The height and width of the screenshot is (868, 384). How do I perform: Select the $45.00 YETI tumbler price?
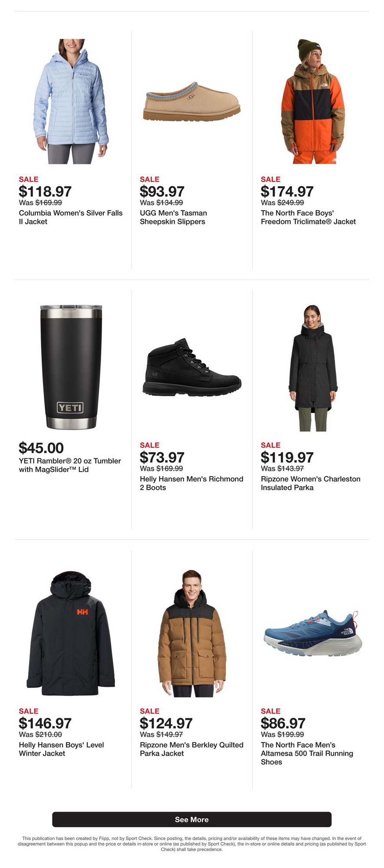41,447
